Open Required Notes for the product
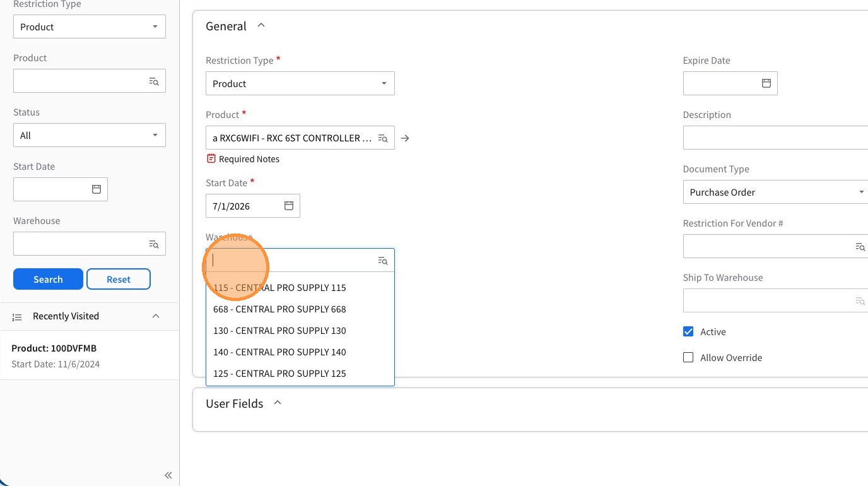 click(x=211, y=159)
